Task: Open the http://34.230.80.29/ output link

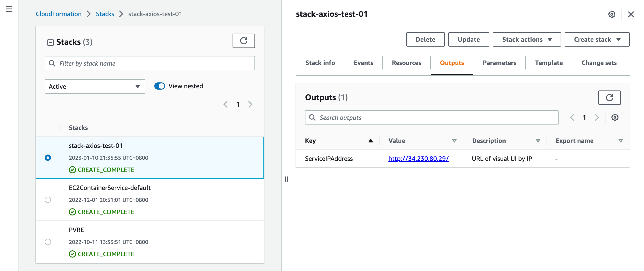Action: coord(418,159)
